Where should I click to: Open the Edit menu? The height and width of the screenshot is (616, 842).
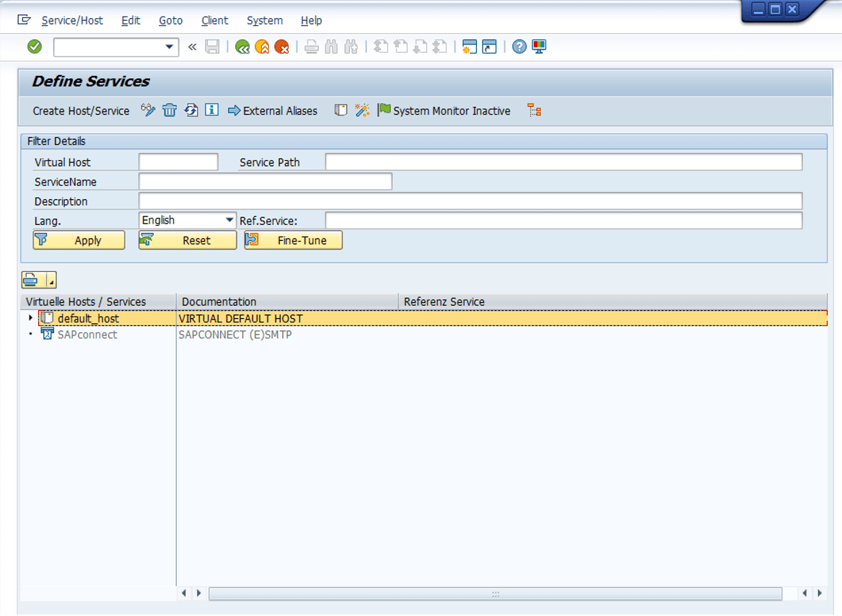[x=131, y=20]
